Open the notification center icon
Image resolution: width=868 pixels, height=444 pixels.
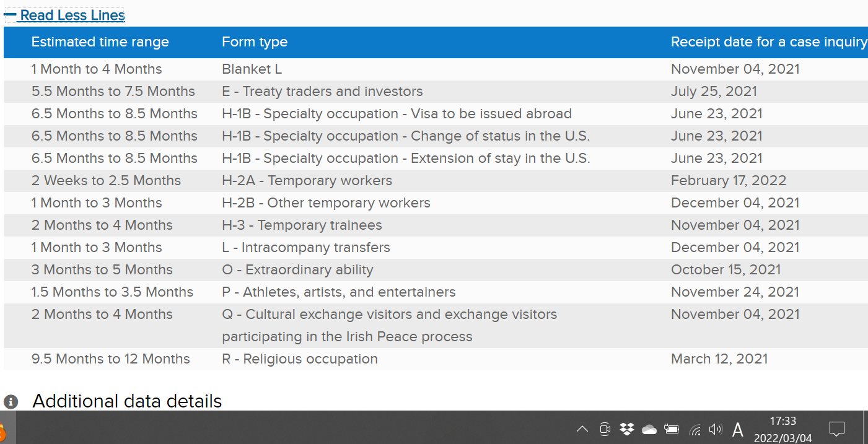(x=836, y=429)
